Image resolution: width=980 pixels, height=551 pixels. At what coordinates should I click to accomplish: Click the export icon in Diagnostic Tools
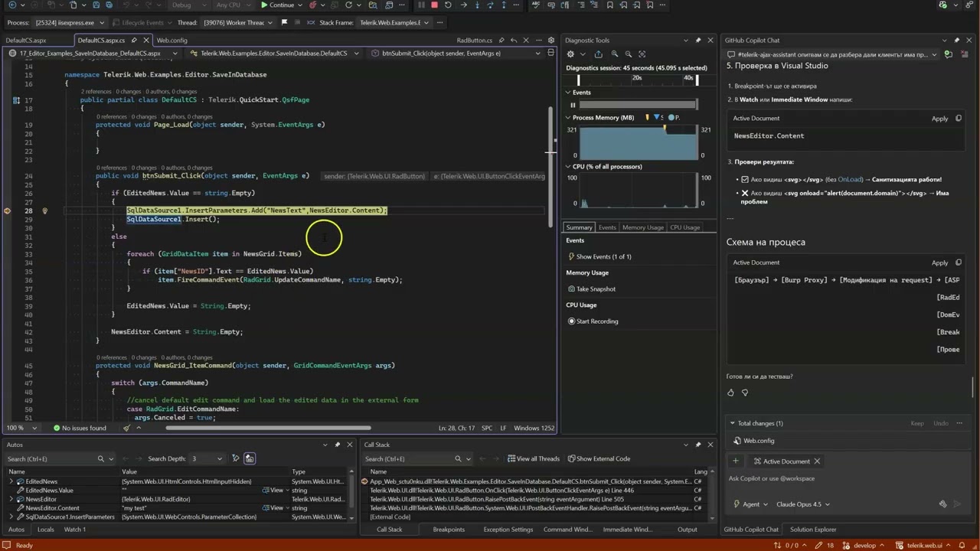pyautogui.click(x=598, y=54)
